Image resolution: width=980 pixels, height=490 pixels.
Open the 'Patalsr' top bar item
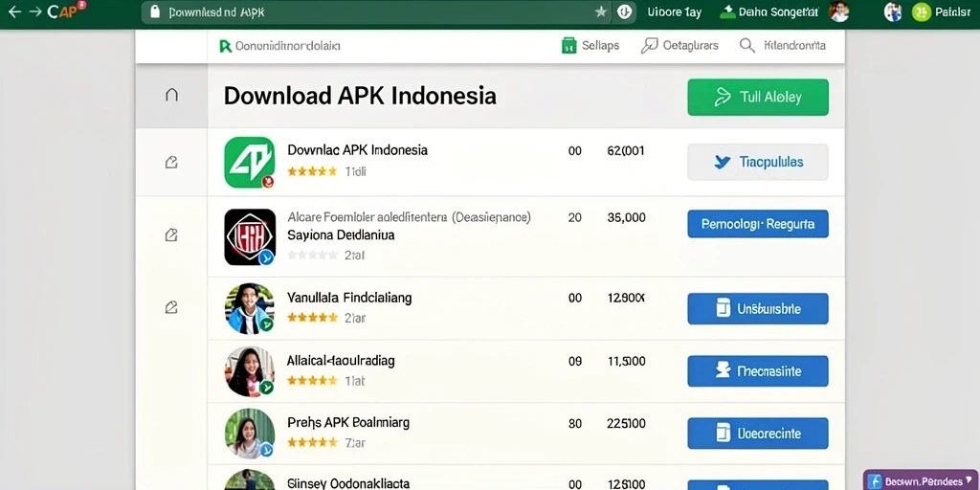952,11
